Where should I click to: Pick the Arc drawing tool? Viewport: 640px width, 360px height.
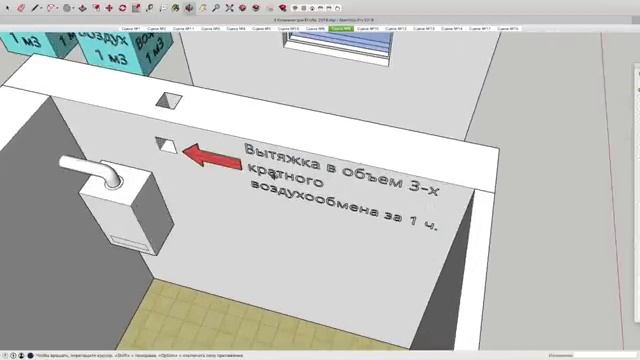51,8
